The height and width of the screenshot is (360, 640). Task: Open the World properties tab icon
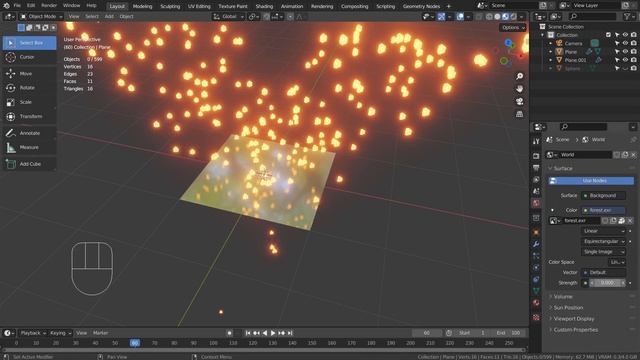[536, 203]
